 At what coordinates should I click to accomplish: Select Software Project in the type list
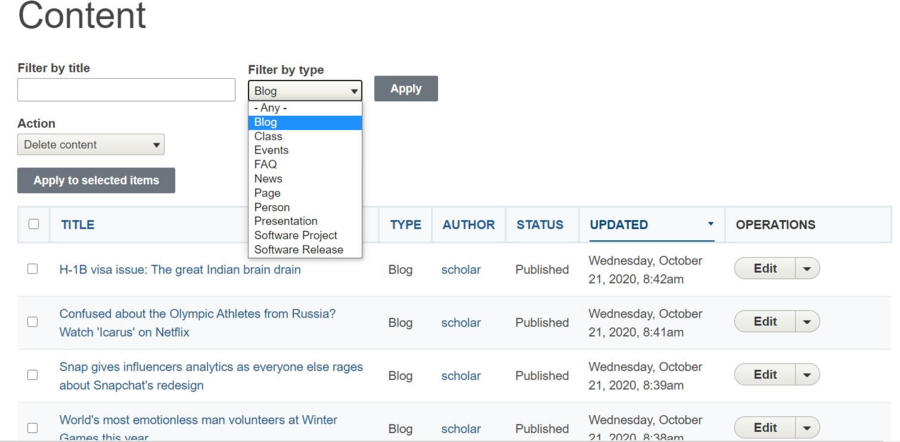pos(295,235)
